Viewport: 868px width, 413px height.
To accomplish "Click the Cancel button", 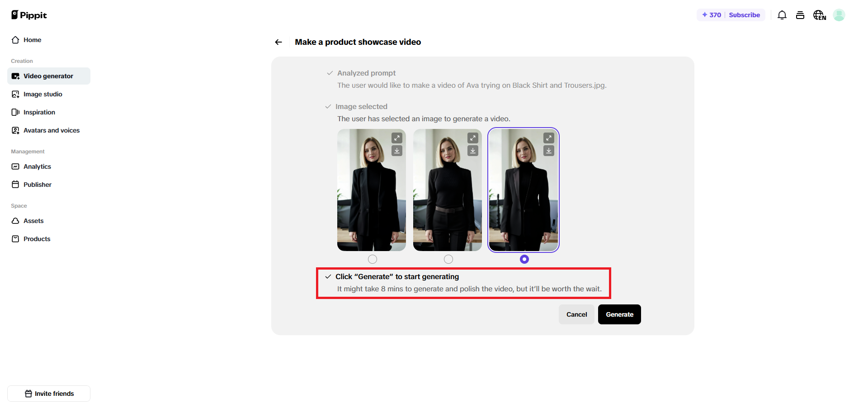I will tap(576, 314).
